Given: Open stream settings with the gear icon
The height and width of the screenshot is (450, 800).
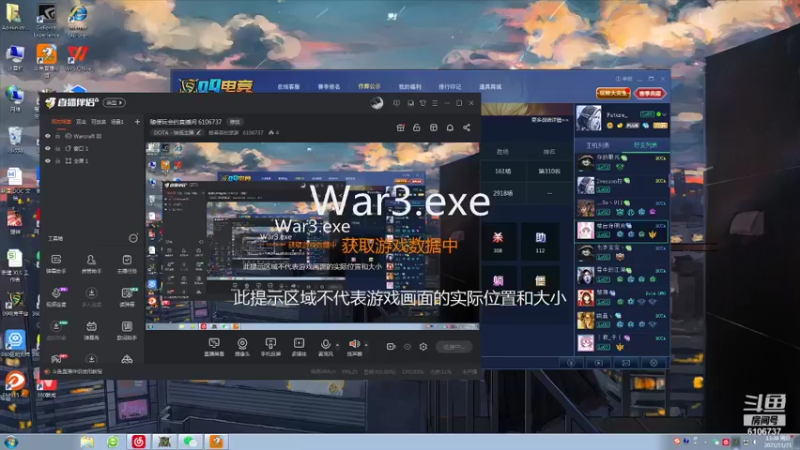Looking at the screenshot, I should [423, 346].
